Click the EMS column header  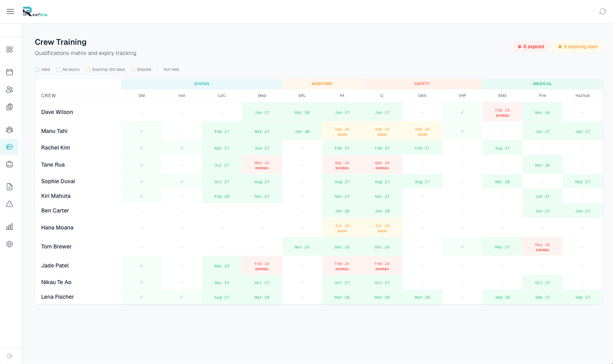[x=503, y=96]
